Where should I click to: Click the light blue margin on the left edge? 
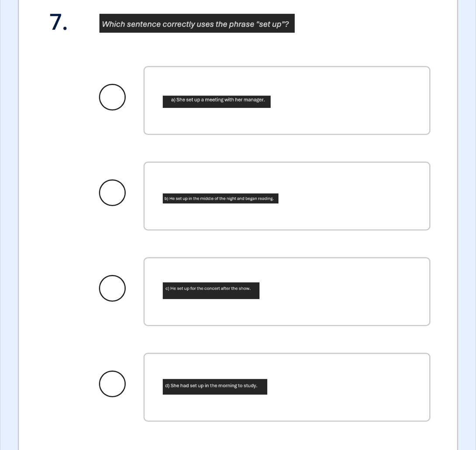[9, 225]
